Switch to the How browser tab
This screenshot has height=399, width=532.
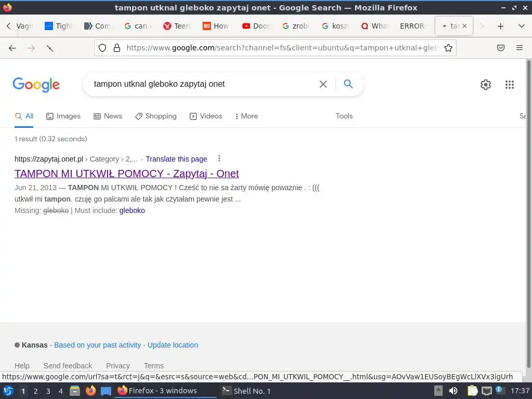[216, 26]
